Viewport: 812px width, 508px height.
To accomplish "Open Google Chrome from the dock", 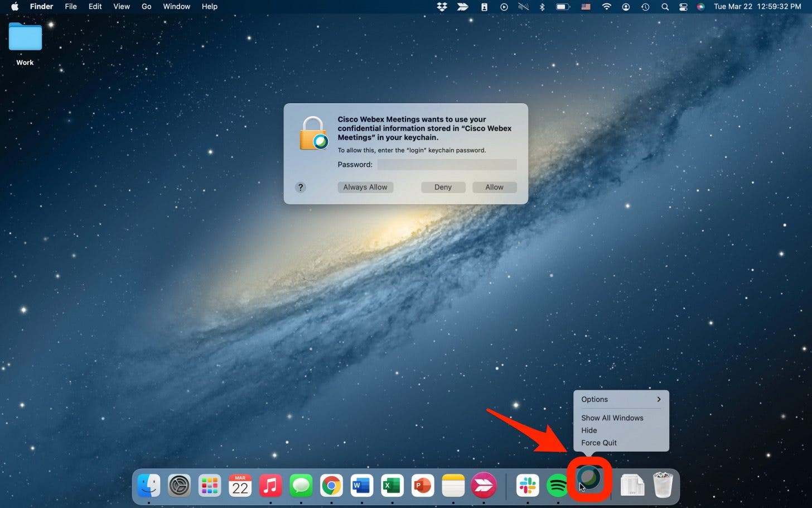I will pyautogui.click(x=331, y=486).
